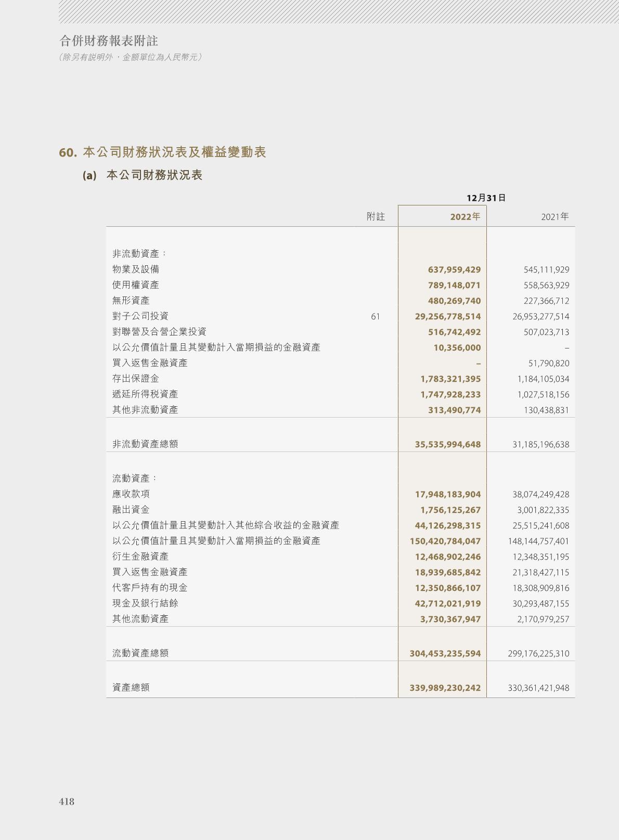Screen dimensions: 619x840
Task: Click the 衍生金融資產 row label
Action: click(140, 557)
